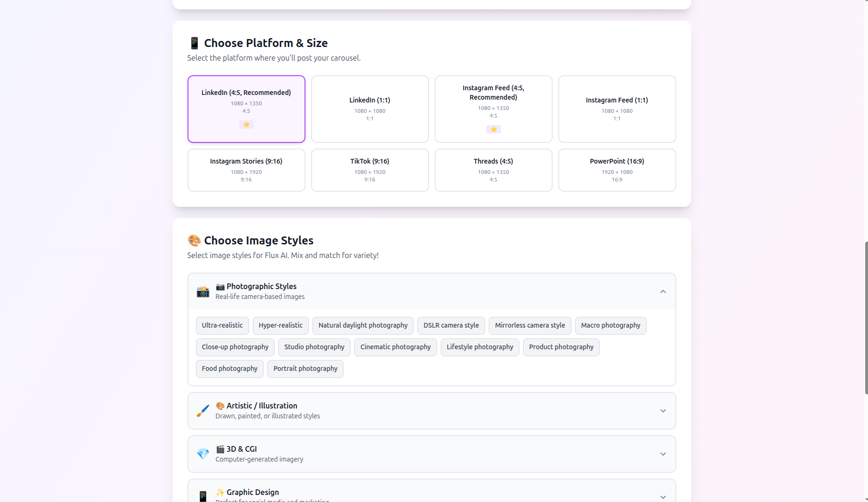Pick TikTok (9:16) platform card
The width and height of the screenshot is (868, 502).
(x=370, y=170)
